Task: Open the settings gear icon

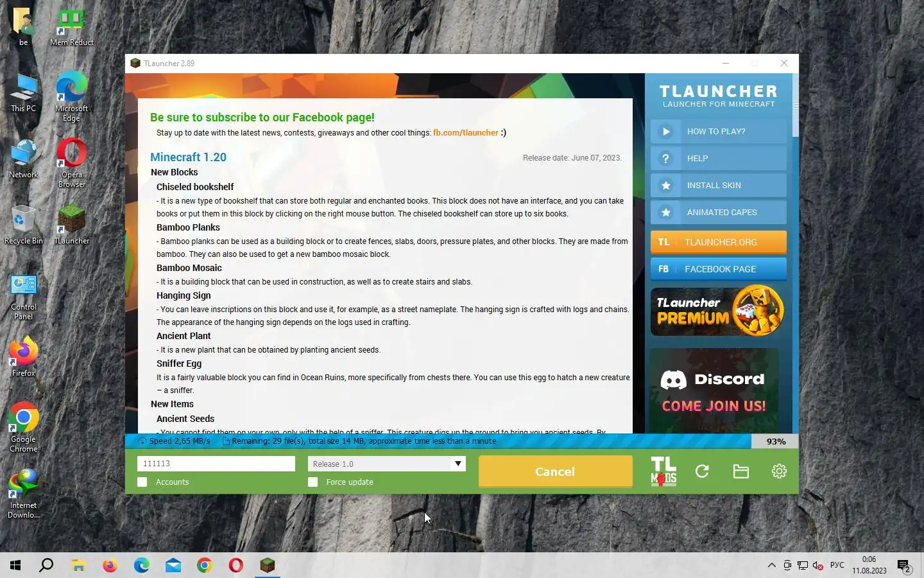Action: [x=779, y=471]
